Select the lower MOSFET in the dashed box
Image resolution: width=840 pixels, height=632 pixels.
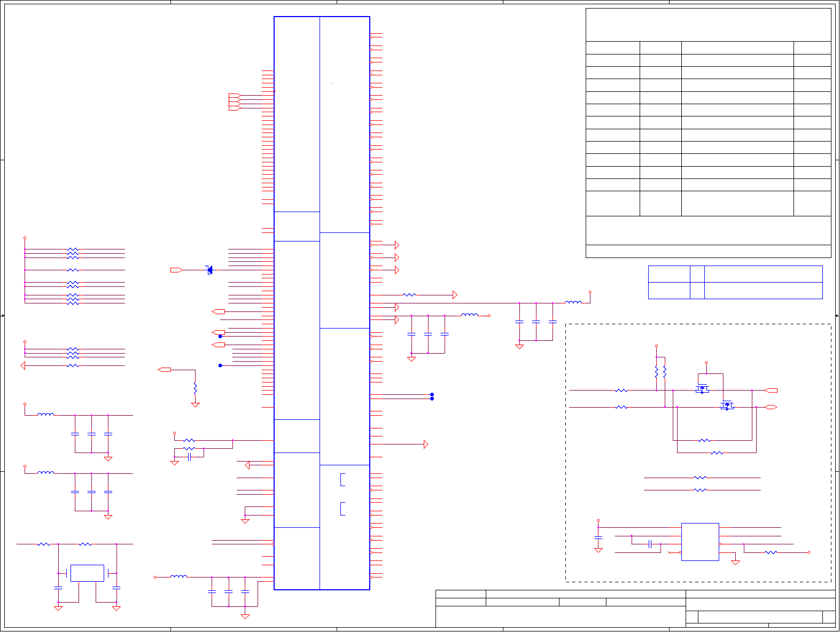(727, 405)
